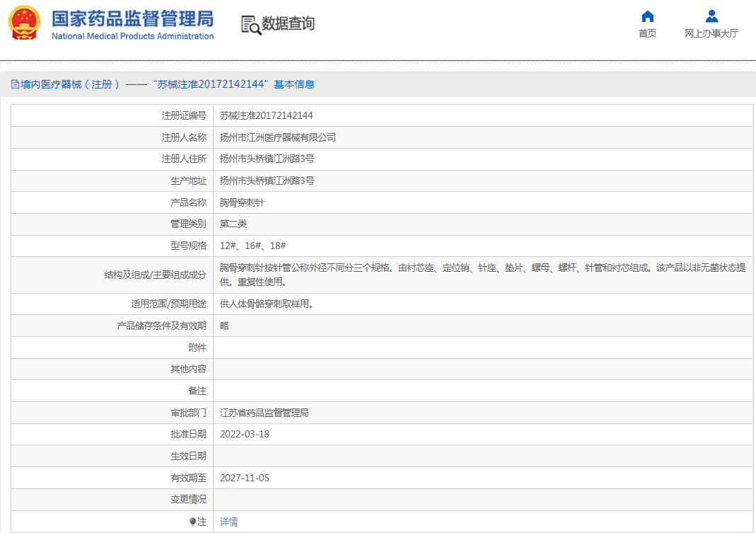Select the 生产地址 address value
The height and width of the screenshot is (533, 756).
tap(267, 180)
